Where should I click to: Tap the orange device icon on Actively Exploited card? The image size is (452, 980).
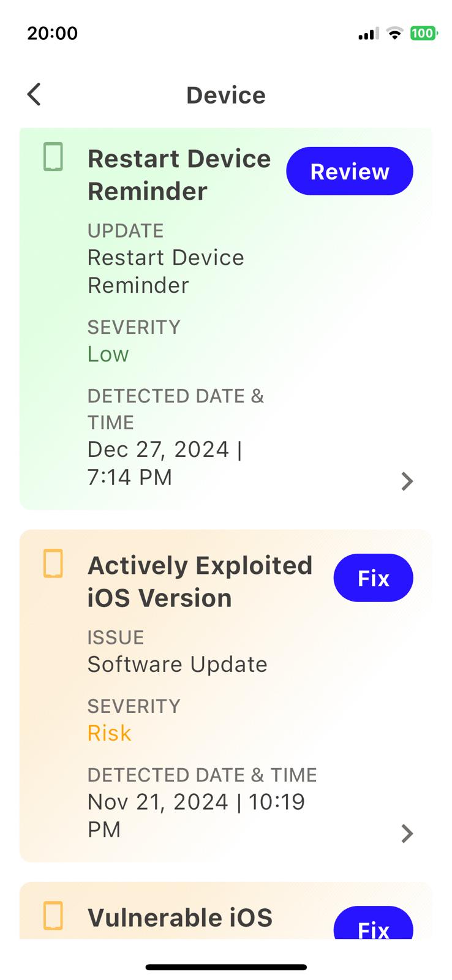(53, 563)
